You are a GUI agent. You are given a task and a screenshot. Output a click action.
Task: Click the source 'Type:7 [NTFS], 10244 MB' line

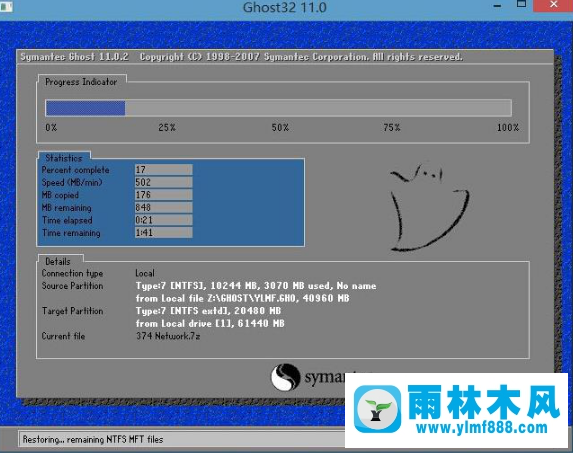pos(256,286)
